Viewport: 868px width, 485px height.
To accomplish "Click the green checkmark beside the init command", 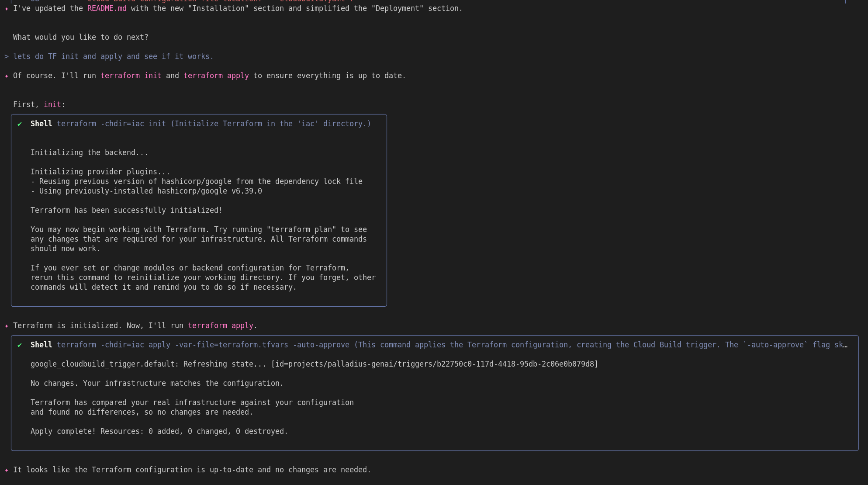I will pos(20,124).
